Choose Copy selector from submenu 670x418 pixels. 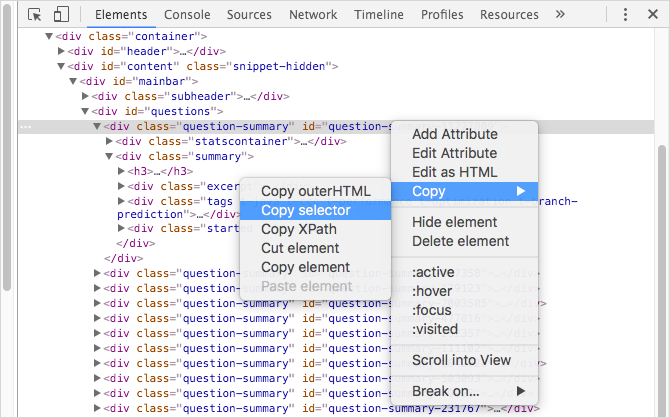(315, 210)
